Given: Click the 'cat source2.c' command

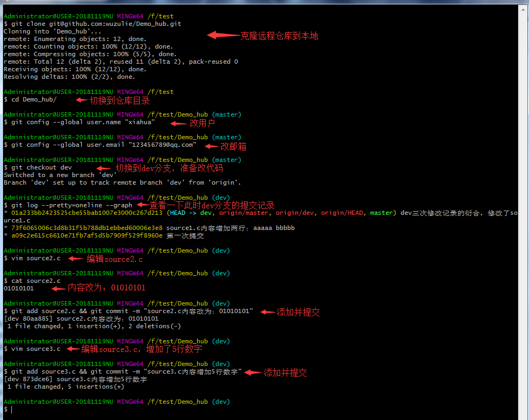Looking at the screenshot, I should click(x=36, y=281).
